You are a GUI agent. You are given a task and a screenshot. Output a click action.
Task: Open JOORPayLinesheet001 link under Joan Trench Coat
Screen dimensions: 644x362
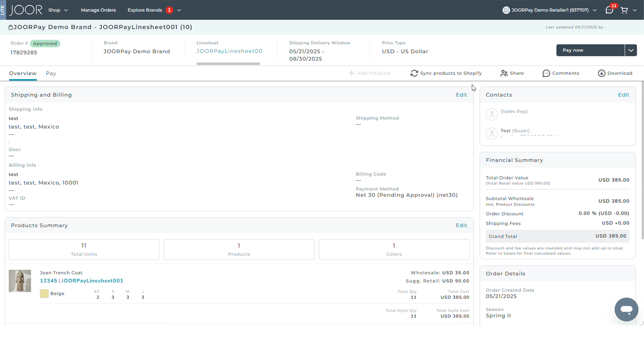pyautogui.click(x=92, y=281)
